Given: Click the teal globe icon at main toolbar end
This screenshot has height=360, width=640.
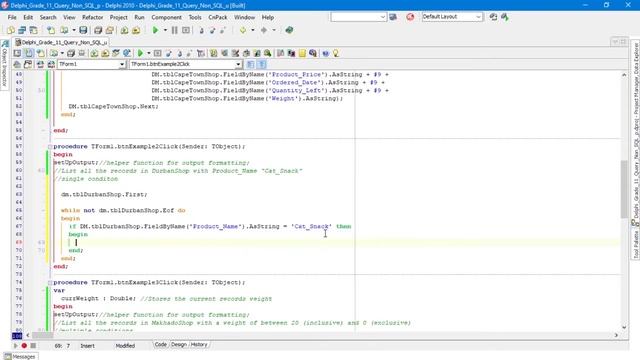Looking at the screenshot, I should click(x=289, y=30).
